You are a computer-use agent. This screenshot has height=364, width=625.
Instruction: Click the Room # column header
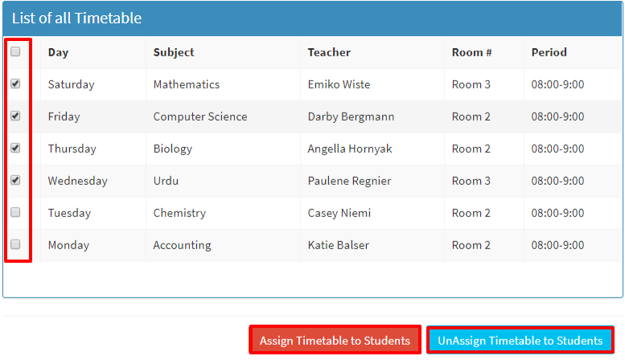pyautogui.click(x=471, y=52)
